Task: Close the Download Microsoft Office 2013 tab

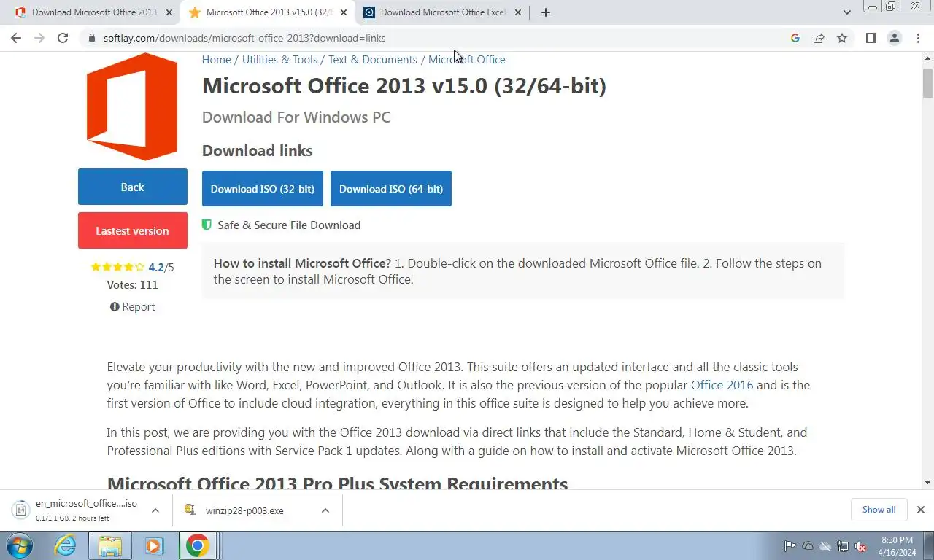Action: (x=169, y=12)
